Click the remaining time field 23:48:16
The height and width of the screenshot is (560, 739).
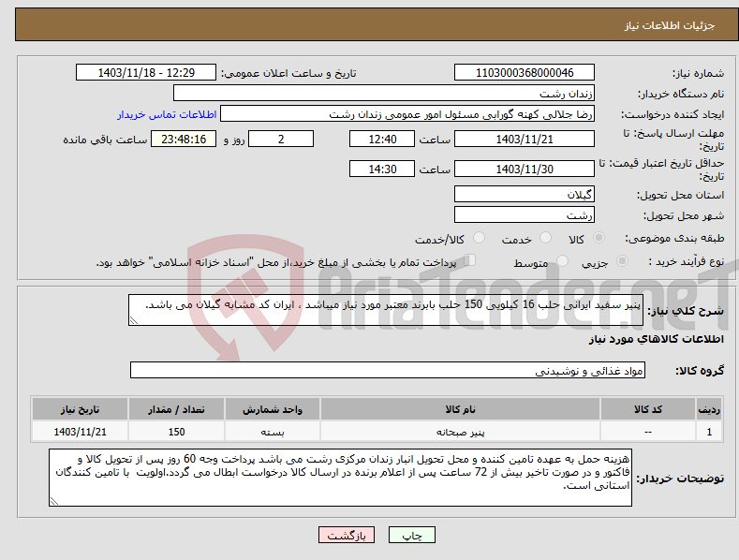click(x=184, y=139)
